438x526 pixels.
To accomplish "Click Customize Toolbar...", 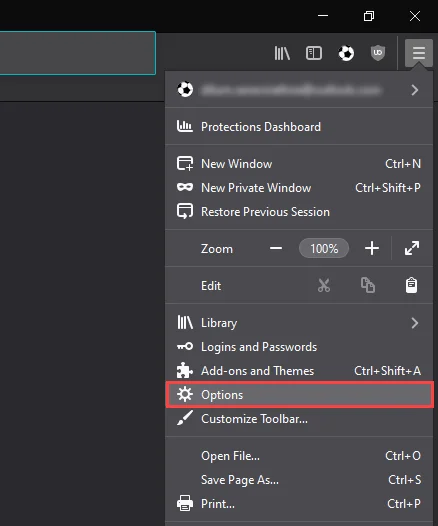I will 299,419.
